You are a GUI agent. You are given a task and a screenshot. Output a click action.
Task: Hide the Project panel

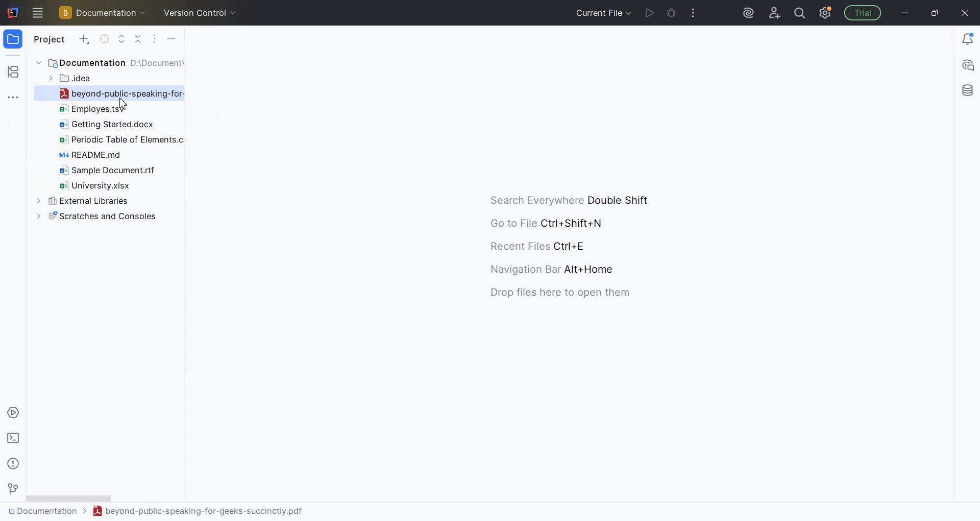(171, 39)
